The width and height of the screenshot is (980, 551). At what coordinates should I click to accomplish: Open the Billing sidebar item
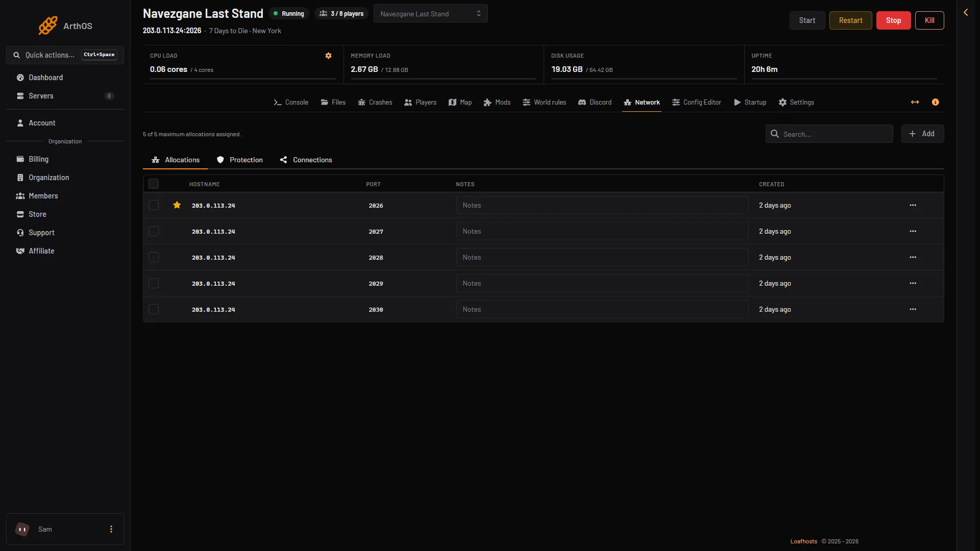pyautogui.click(x=65, y=159)
